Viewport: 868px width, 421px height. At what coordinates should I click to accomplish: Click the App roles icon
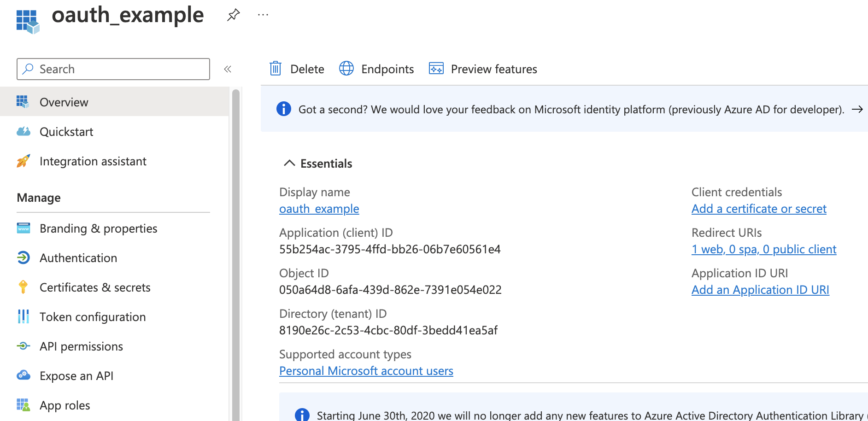click(x=23, y=405)
